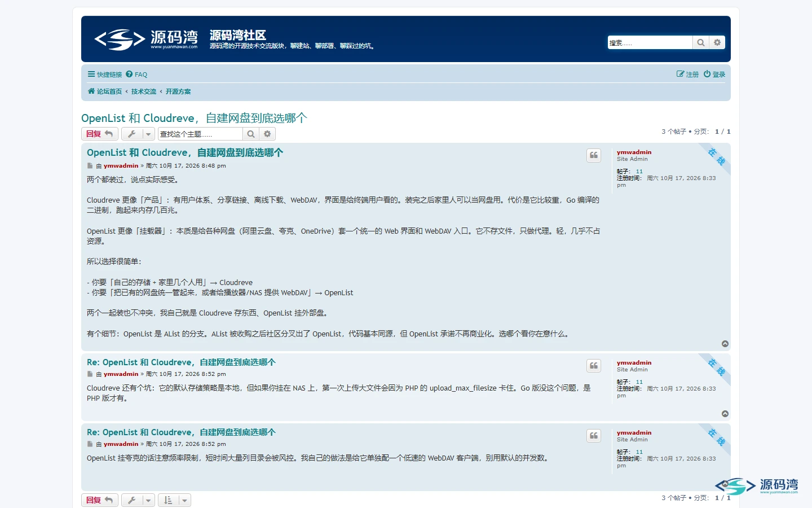Navigate to 论坛首页 in the breadcrumbs
Viewport: 812px width, 508px height.
[105, 91]
